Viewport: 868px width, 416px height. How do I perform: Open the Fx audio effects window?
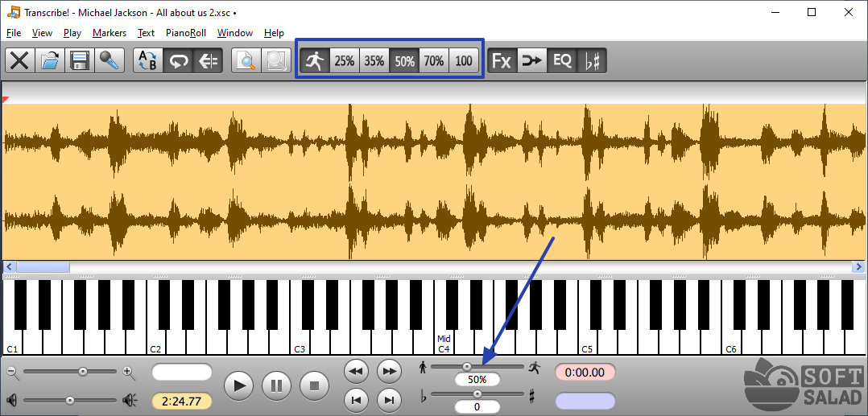(x=502, y=60)
